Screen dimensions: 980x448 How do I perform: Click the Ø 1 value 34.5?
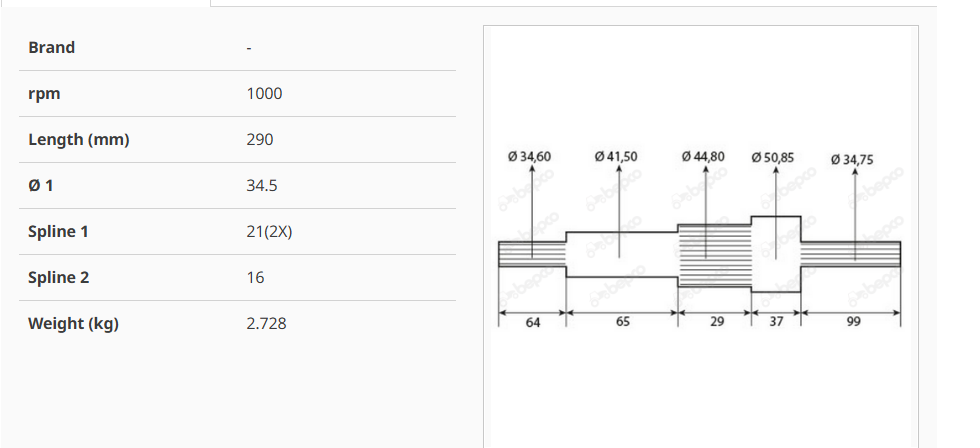tap(261, 185)
